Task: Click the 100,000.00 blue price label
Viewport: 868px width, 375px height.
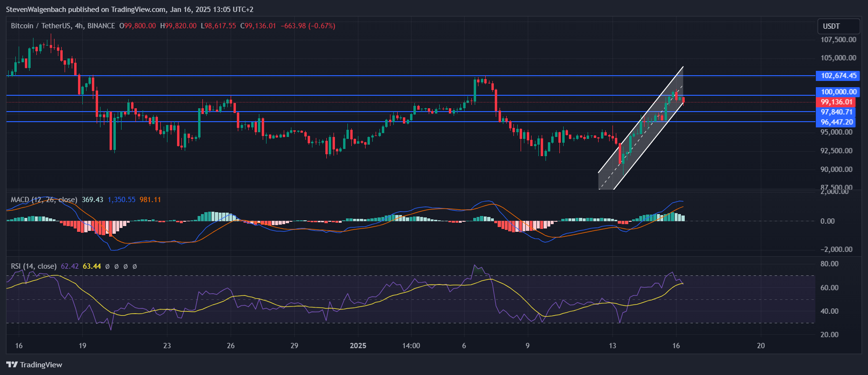Action: click(838, 92)
